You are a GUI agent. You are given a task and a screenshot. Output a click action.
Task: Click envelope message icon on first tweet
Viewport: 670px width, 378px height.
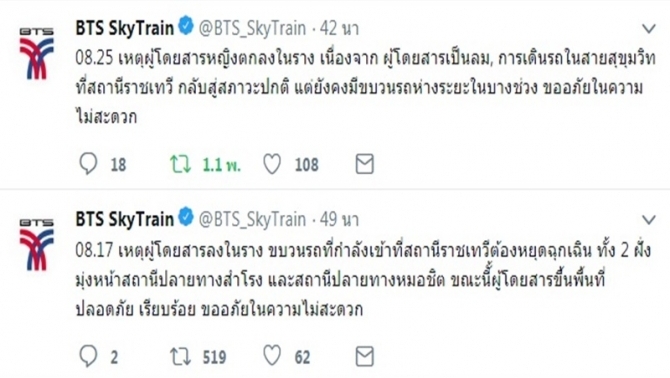[364, 164]
